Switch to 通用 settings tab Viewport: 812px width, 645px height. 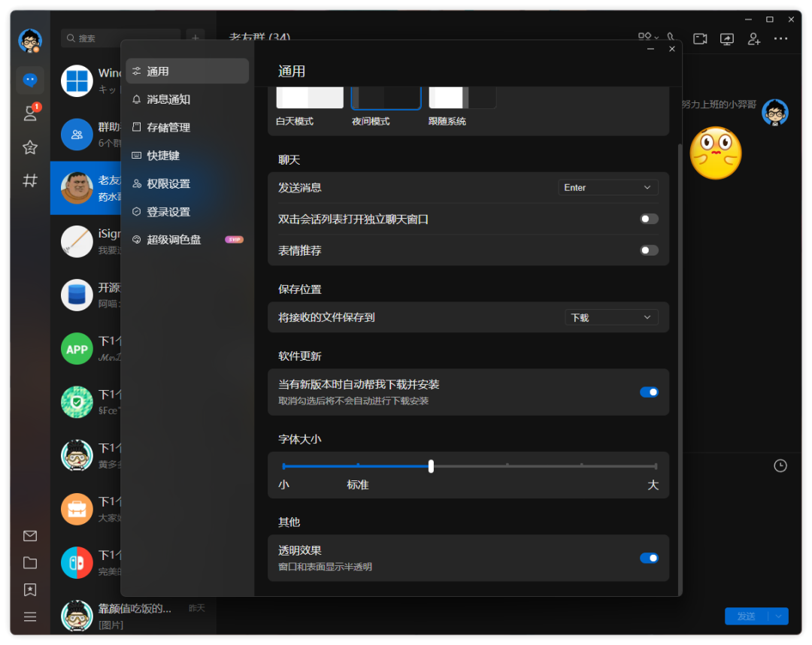187,71
